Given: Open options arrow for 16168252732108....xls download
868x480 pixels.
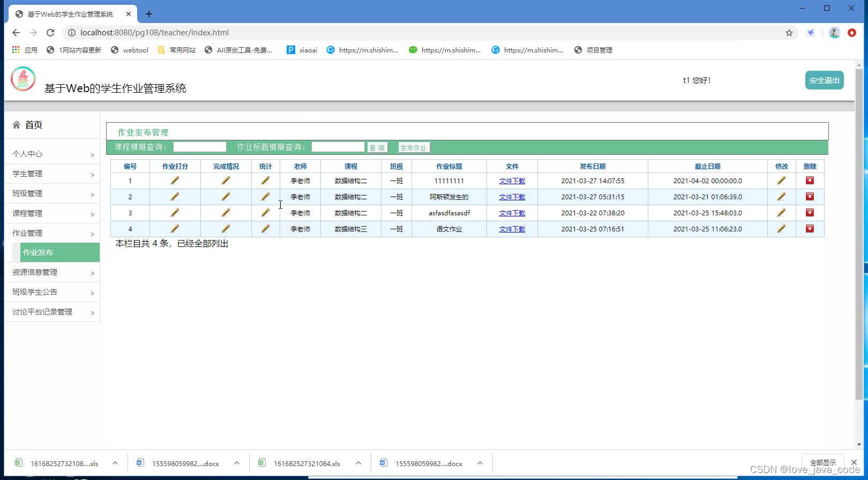Looking at the screenshot, I should point(115,463).
